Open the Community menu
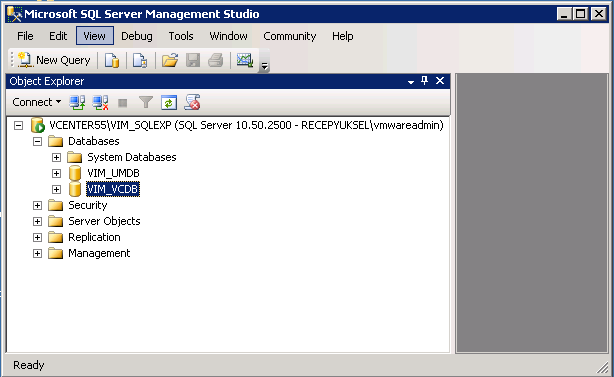 (289, 36)
